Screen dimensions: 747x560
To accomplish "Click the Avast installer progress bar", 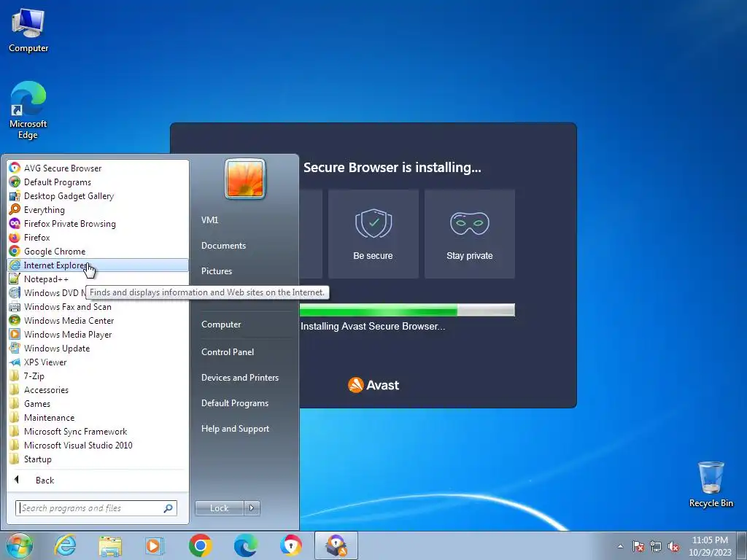I will 407,310.
